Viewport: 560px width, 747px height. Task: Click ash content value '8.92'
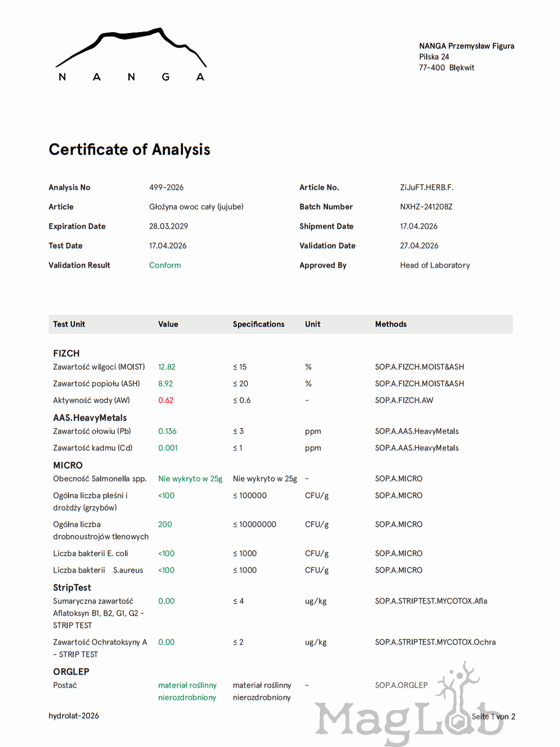point(165,384)
